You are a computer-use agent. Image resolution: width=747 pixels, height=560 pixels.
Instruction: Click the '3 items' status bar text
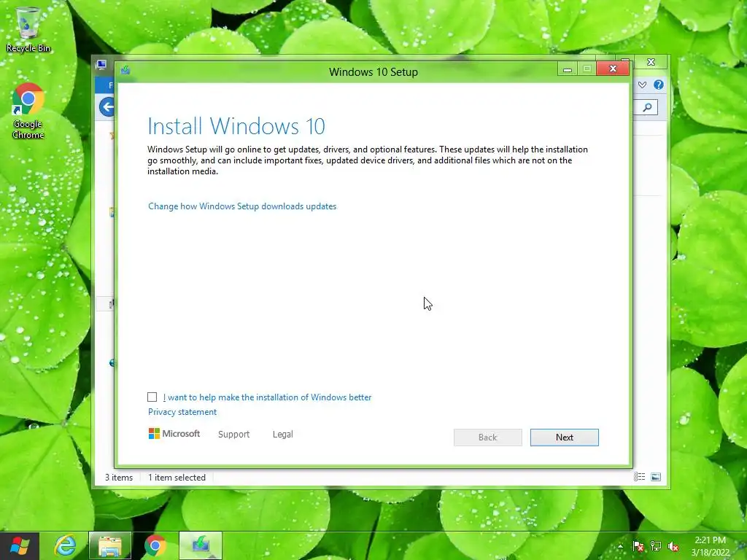pos(119,477)
